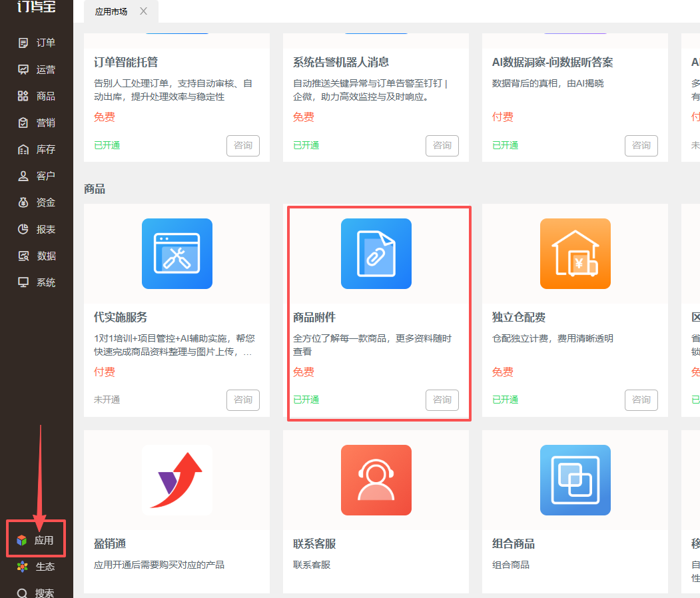Open the 商品附件 paperclip app icon
The width and height of the screenshot is (700, 598).
coord(376,254)
